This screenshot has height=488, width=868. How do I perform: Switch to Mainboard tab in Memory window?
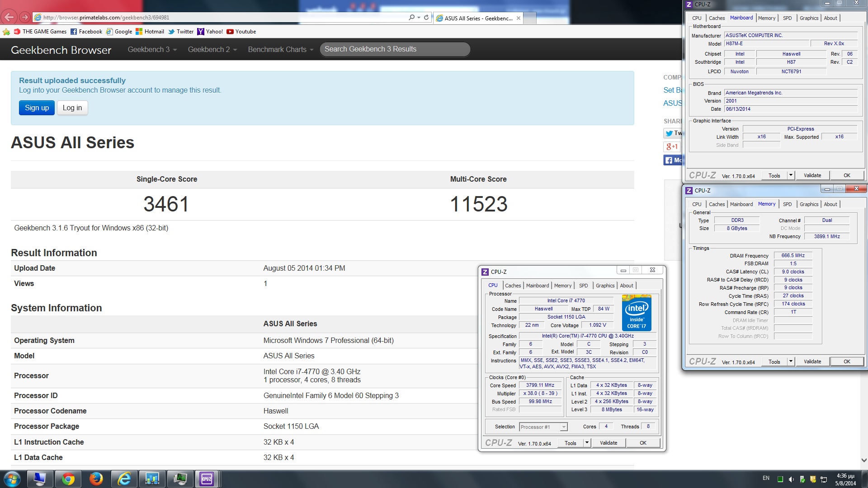point(741,204)
